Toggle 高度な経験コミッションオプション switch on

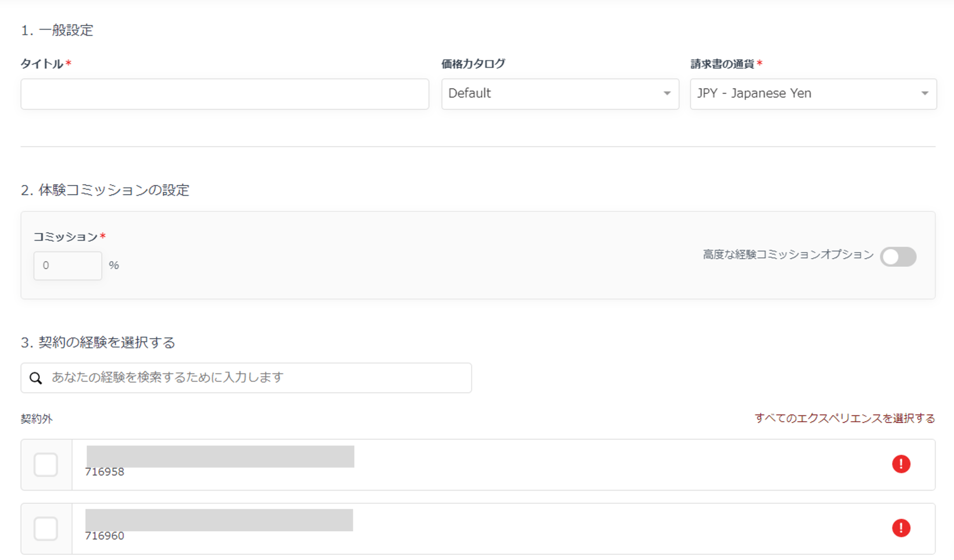(x=898, y=257)
